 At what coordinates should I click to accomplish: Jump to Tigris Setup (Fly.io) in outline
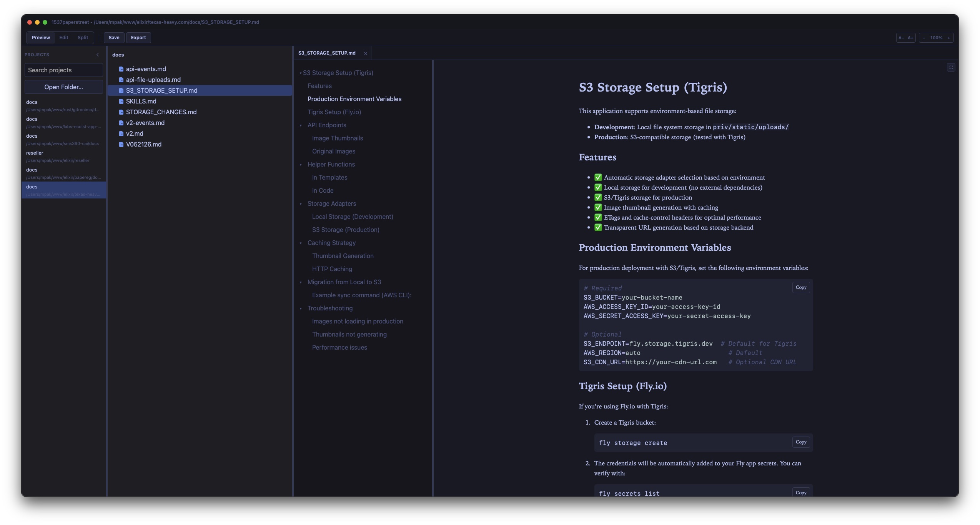[334, 112]
